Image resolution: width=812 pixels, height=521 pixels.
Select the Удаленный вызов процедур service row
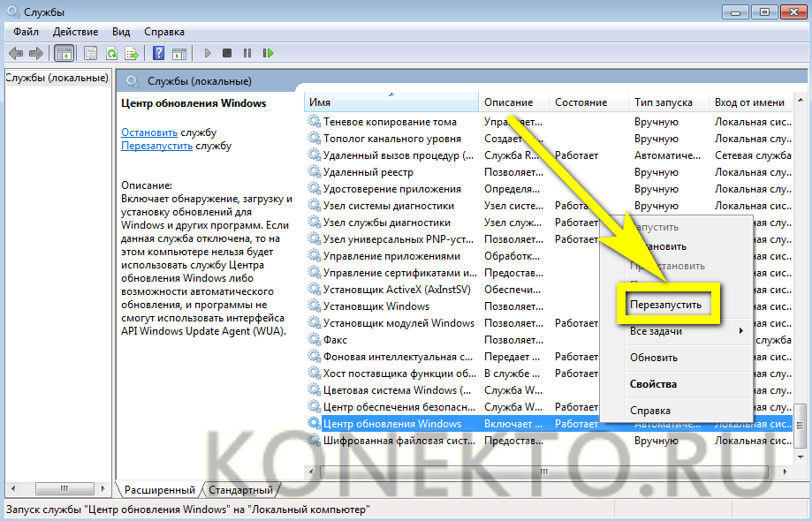coord(549,155)
